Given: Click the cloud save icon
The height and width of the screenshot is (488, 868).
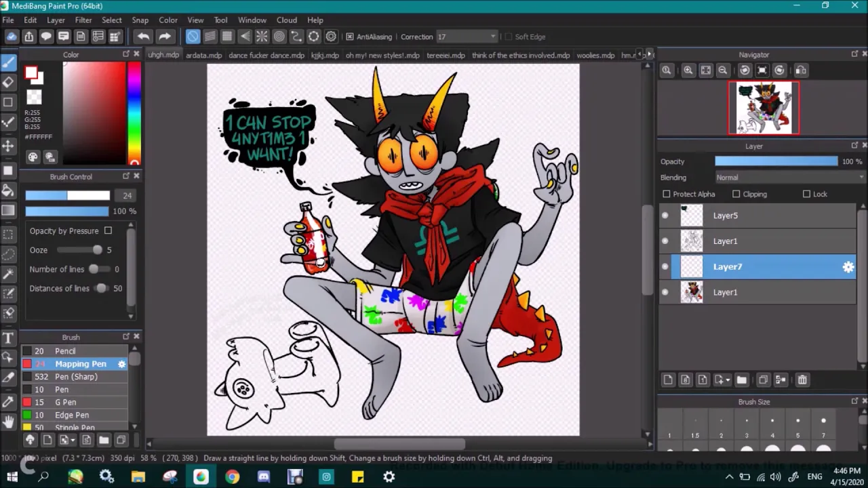Looking at the screenshot, I should (12, 37).
